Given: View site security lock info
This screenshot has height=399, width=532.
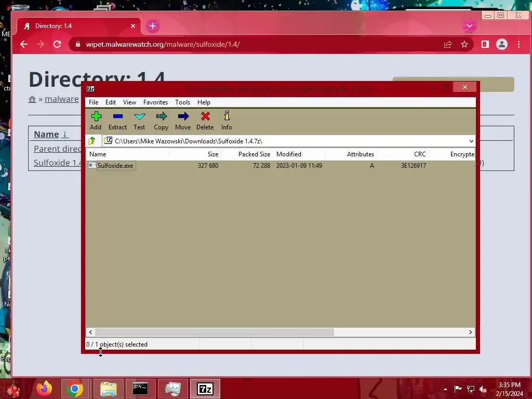Looking at the screenshot, I should pos(78,45).
